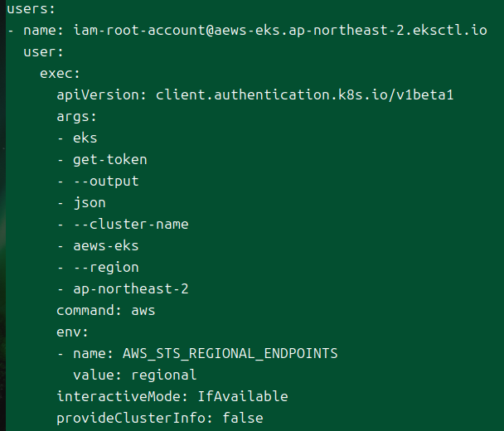Click the "exec:" key
The height and width of the screenshot is (431, 504).
tap(60, 73)
